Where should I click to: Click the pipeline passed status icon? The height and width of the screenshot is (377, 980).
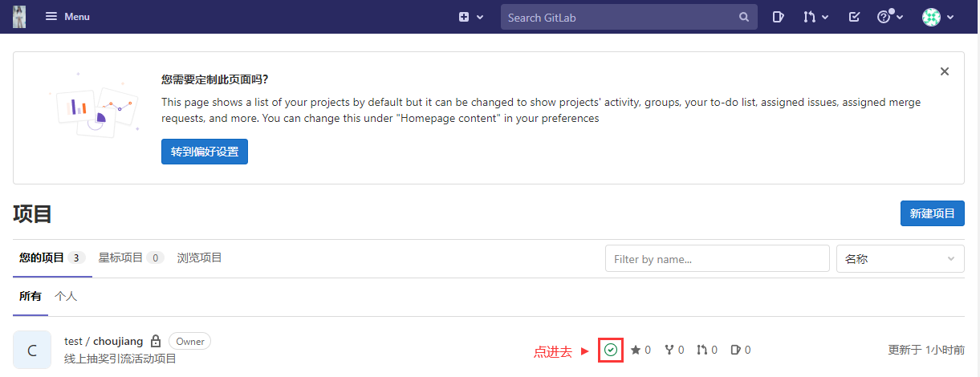[x=611, y=350]
